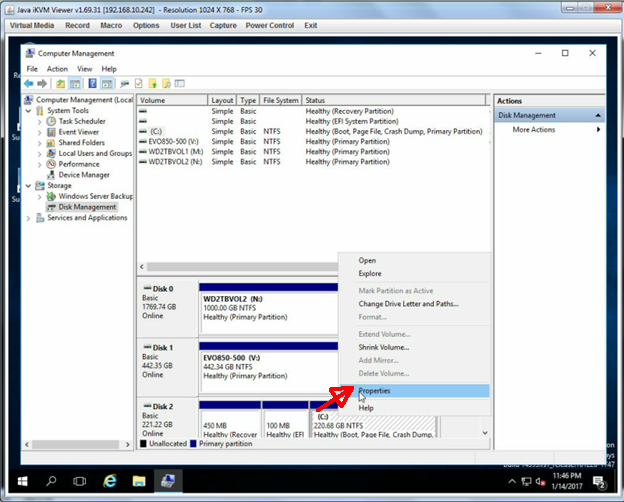Click the taskbar clock showing 11:46 PM
The image size is (624, 502).
coord(567,481)
